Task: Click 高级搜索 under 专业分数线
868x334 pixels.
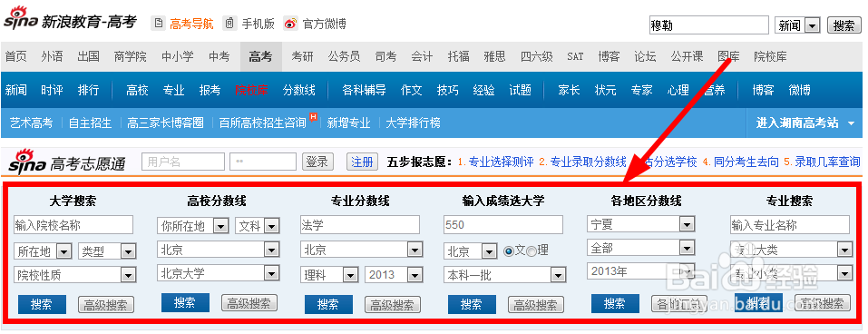Action: pos(393,305)
